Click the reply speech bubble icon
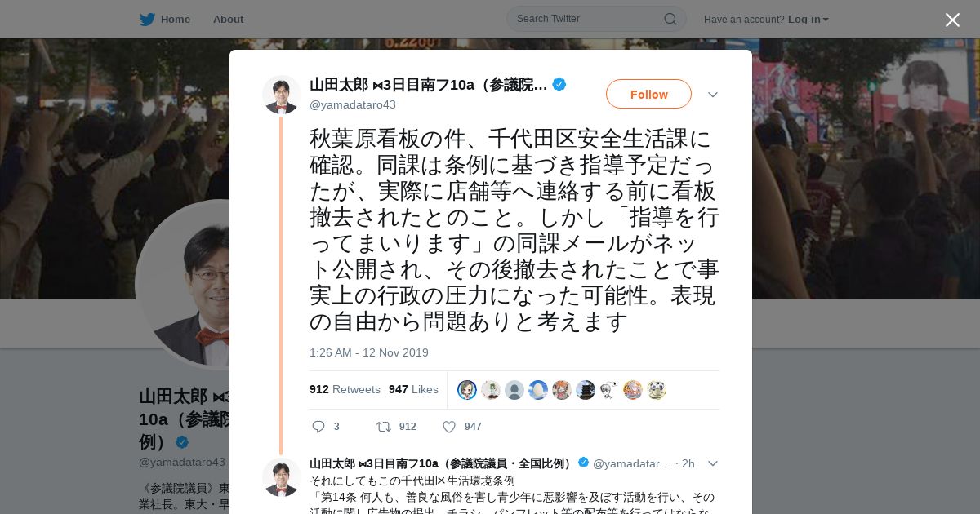 [318, 427]
